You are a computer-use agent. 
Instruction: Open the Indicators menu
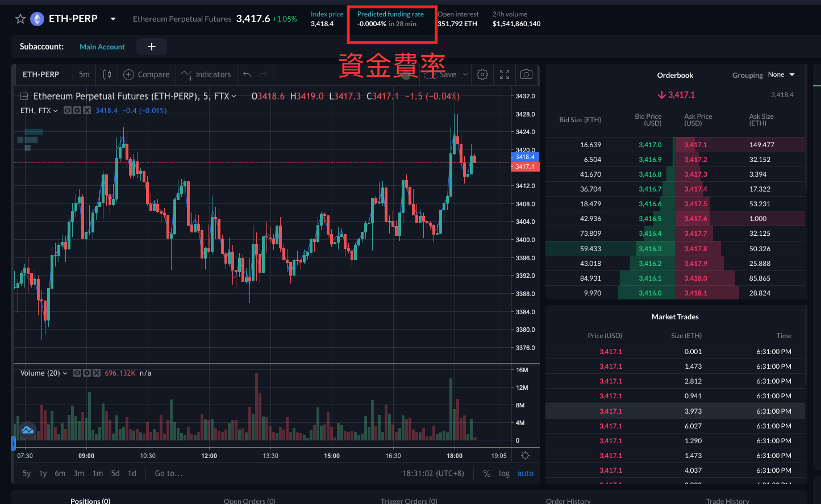pos(206,74)
